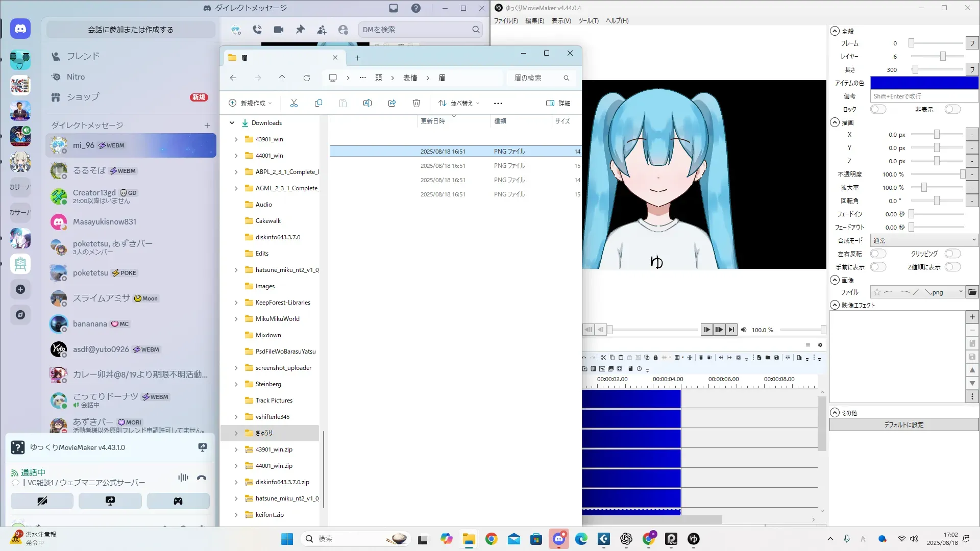
Task: Click the save project floppy icon
Action: (x=776, y=358)
